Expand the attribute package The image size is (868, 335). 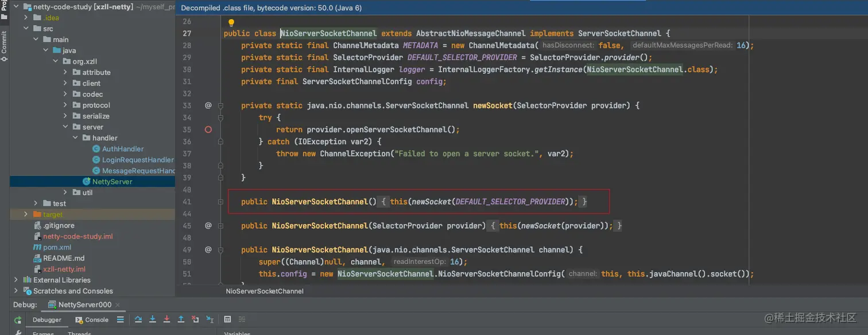65,72
